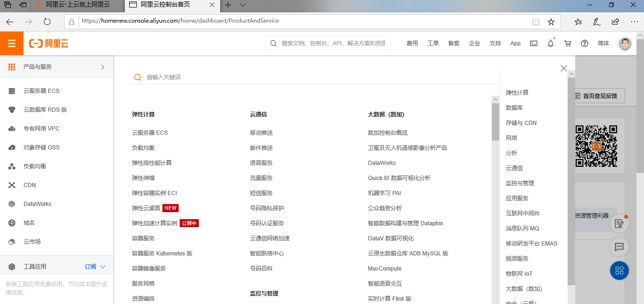Open the 费用 top menu
The width and height of the screenshot is (644, 304).
(413, 43)
